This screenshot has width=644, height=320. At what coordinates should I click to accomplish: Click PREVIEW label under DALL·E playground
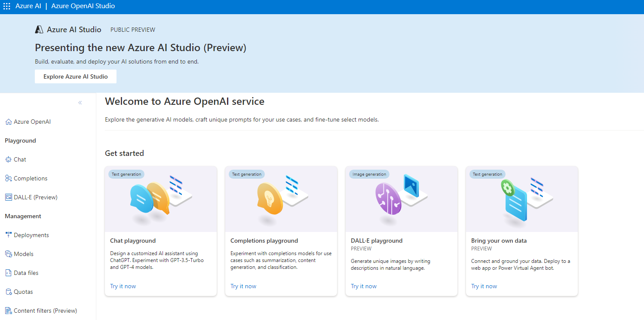pyautogui.click(x=361, y=249)
